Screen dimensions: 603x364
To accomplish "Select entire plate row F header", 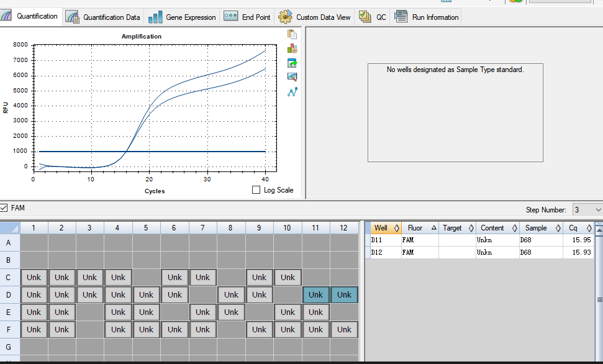I will tap(9, 329).
